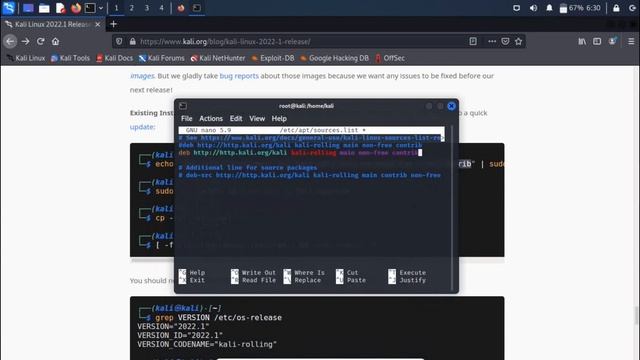Open the Exploit-DB bookmark

click(x=272, y=58)
